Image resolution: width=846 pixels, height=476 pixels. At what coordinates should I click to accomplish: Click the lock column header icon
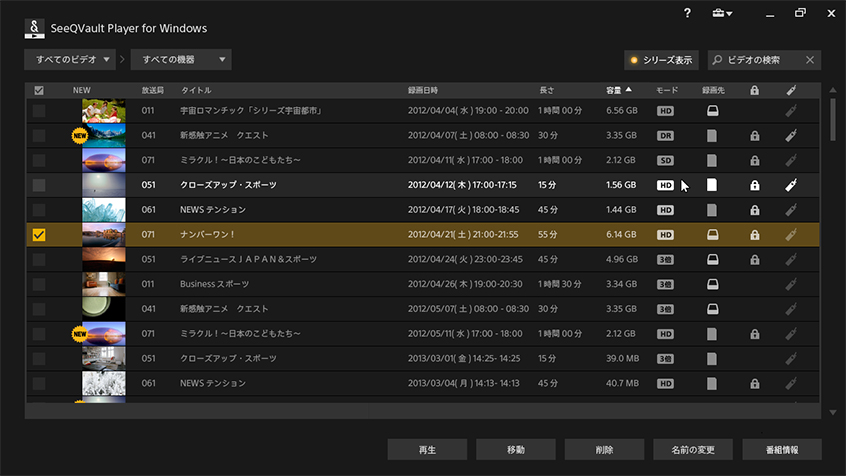(x=754, y=90)
